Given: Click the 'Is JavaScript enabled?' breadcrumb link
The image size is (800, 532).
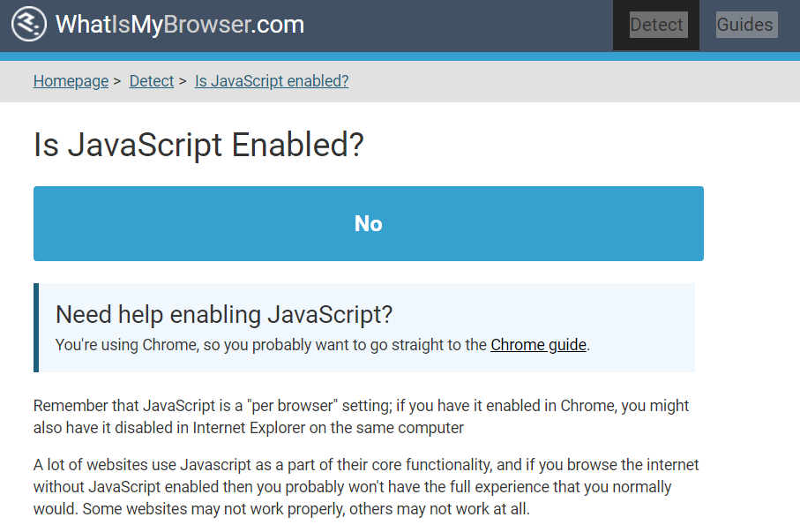Looking at the screenshot, I should [x=272, y=81].
